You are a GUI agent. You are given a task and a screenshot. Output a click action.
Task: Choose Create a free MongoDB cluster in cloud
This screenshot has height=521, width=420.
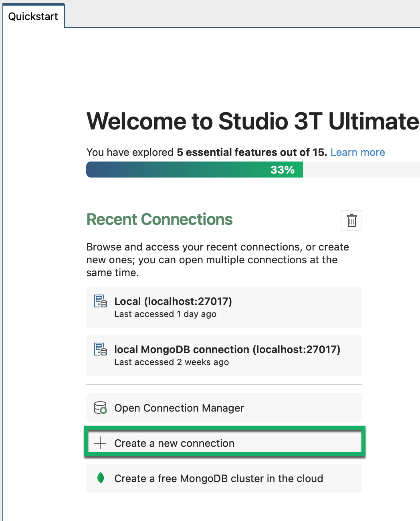click(218, 479)
